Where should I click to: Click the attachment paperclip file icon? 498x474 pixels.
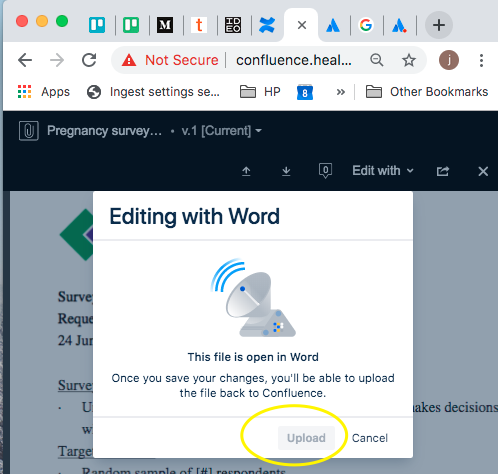tap(29, 131)
